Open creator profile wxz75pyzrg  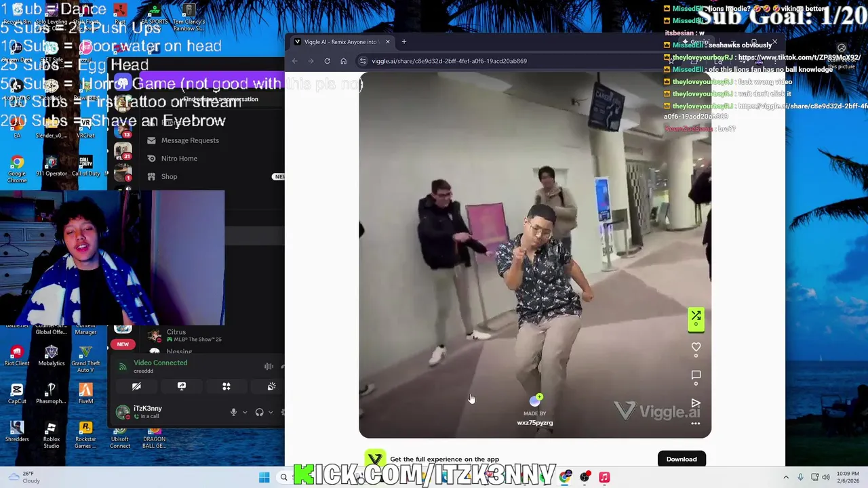click(535, 423)
